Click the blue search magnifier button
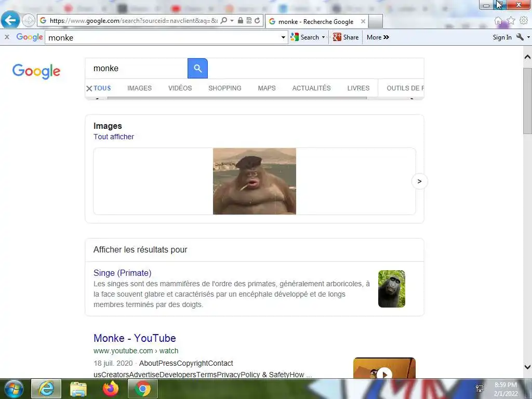532x399 pixels. [197, 68]
